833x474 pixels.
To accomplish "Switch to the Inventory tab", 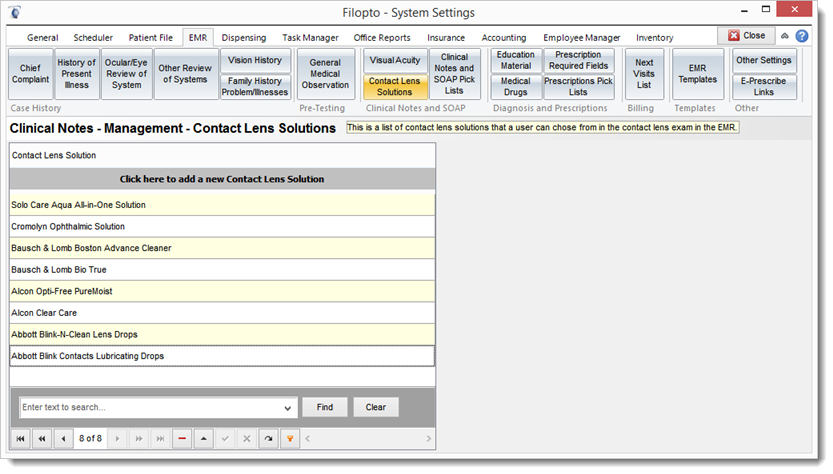I will point(654,38).
